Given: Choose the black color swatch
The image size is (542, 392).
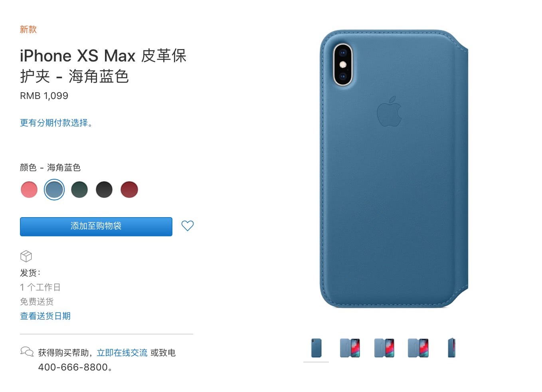Looking at the screenshot, I should pyautogui.click(x=104, y=190).
